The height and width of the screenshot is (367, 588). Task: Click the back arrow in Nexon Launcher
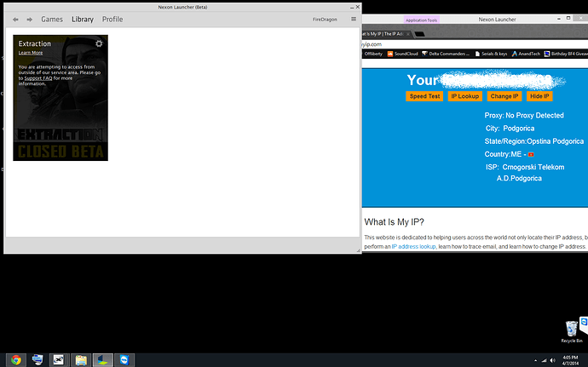tap(15, 19)
